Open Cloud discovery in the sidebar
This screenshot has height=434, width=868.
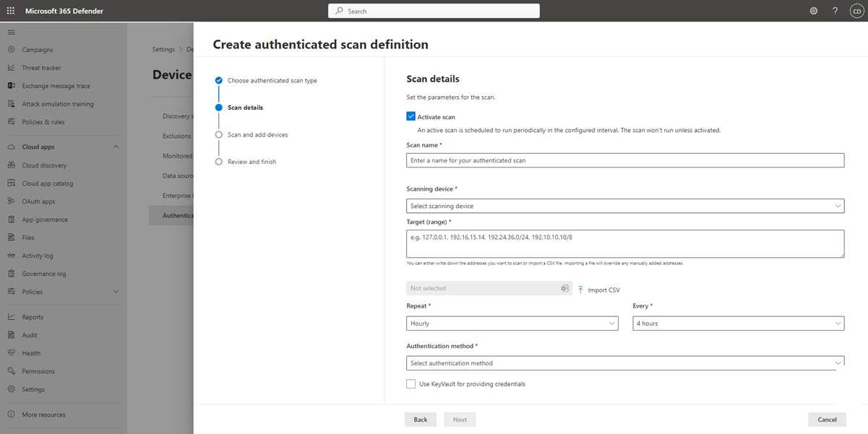point(44,165)
